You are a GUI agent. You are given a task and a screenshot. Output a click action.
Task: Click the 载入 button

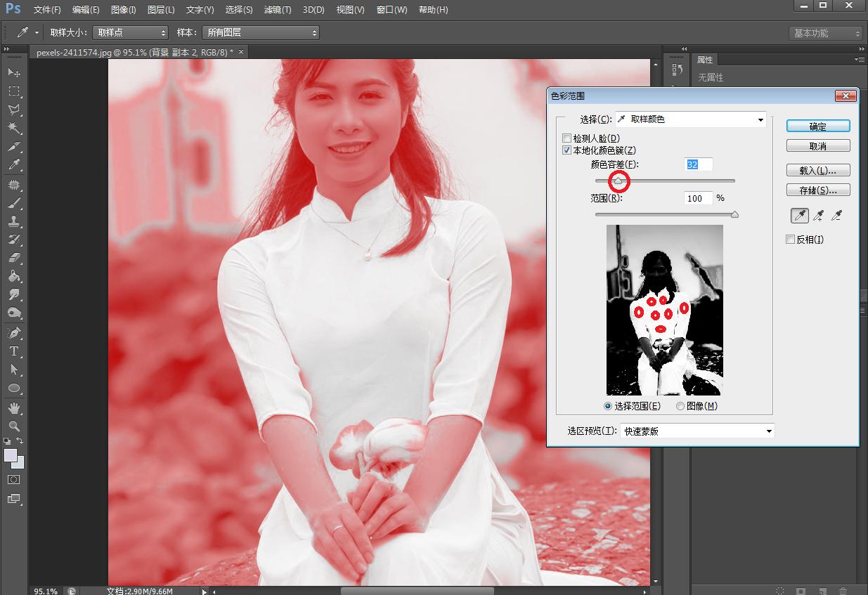(818, 171)
